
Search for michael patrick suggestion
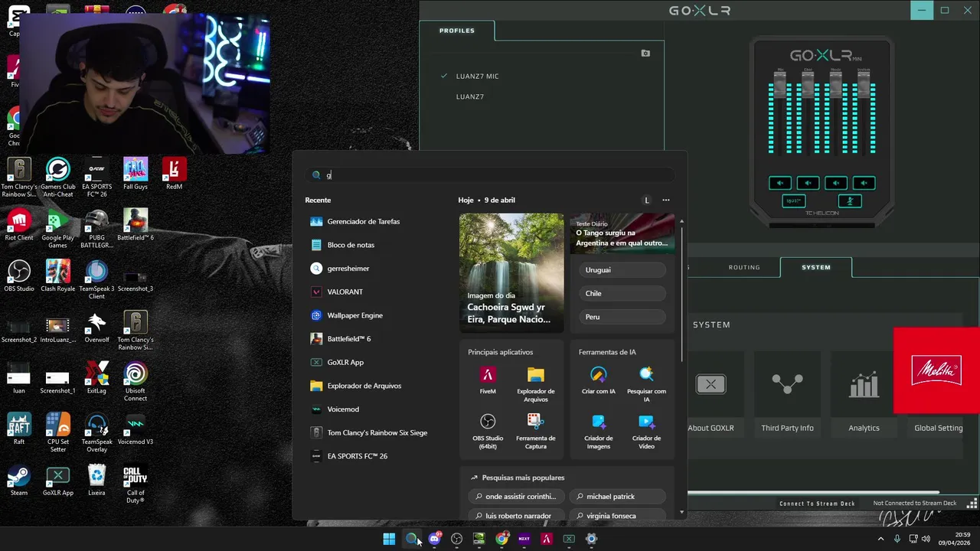[617, 497]
